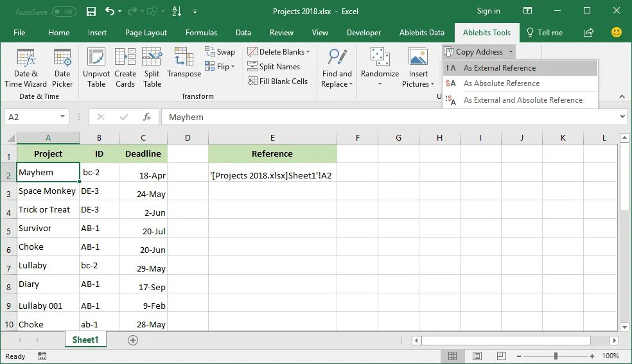
Task: Click the Select All corner triangle
Action: (x=11, y=138)
